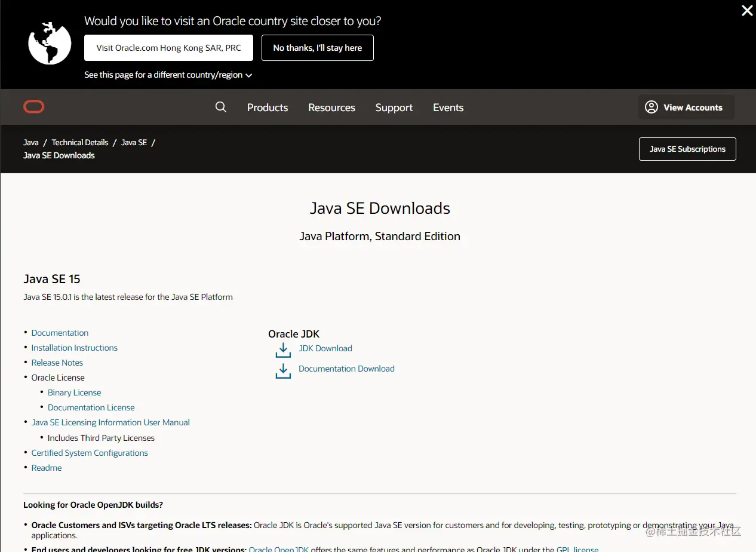Click the globe icon in banner
756x552 pixels.
point(50,43)
